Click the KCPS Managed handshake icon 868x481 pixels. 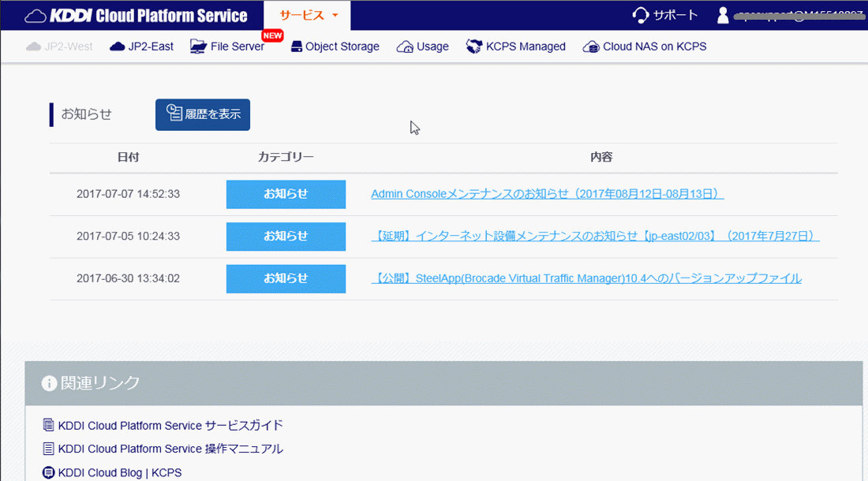pos(474,47)
